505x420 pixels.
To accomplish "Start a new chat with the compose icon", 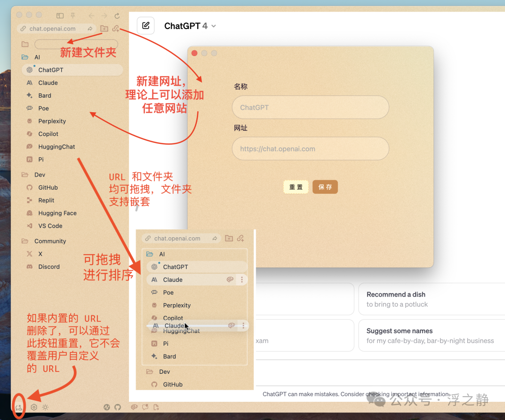I will tap(146, 25).
